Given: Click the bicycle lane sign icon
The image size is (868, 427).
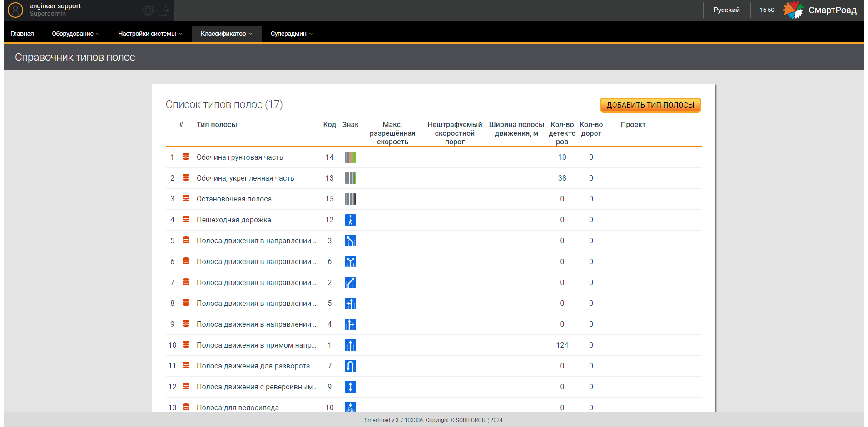Looking at the screenshot, I should point(350,407).
